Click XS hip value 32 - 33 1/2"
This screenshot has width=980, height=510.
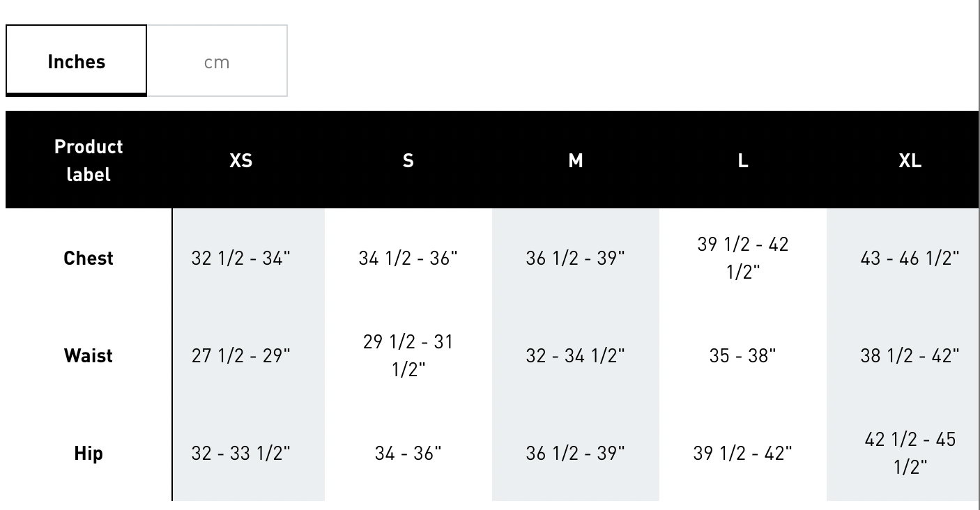click(x=241, y=453)
